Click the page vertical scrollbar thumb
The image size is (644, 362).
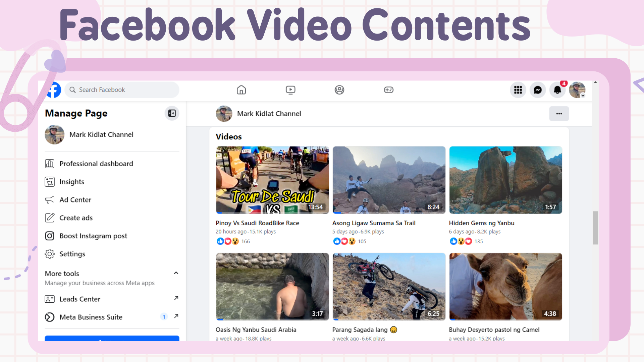[595, 228]
